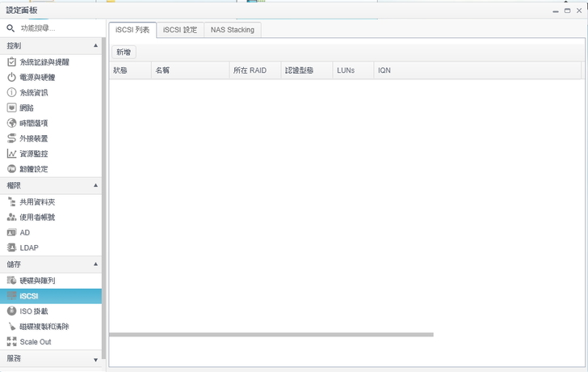Minimize the 設定面板 window

[556, 11]
